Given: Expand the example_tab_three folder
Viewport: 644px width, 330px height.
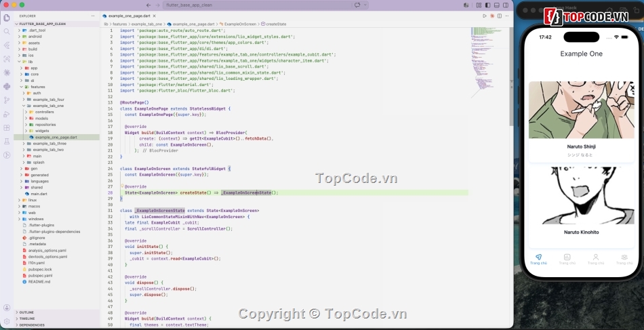Looking at the screenshot, I should (x=57, y=144).
